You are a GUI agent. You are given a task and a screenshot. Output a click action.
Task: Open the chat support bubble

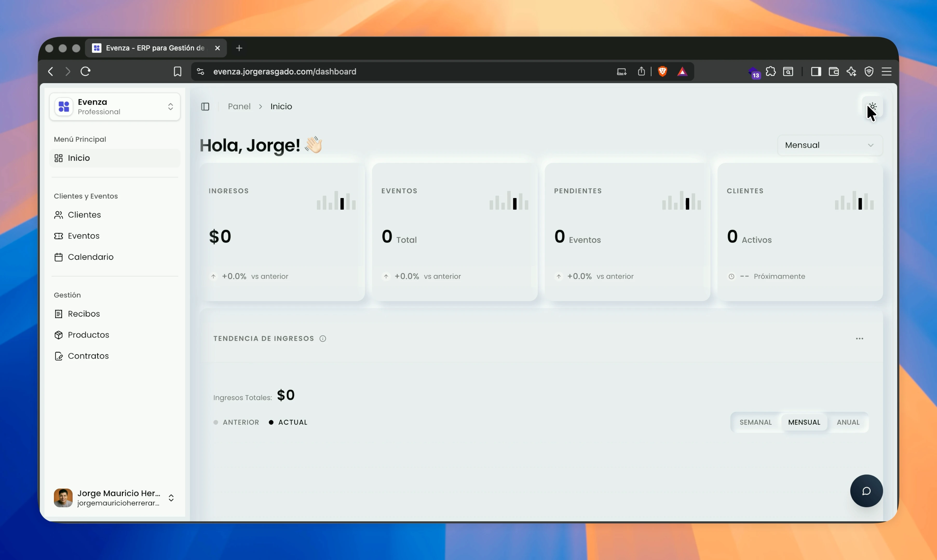click(x=866, y=491)
